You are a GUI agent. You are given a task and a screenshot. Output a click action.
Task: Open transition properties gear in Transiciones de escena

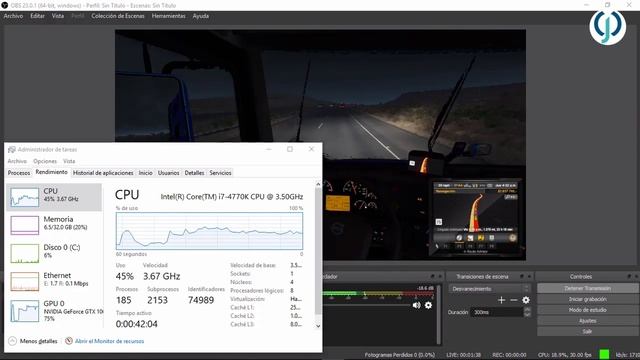coord(526,300)
